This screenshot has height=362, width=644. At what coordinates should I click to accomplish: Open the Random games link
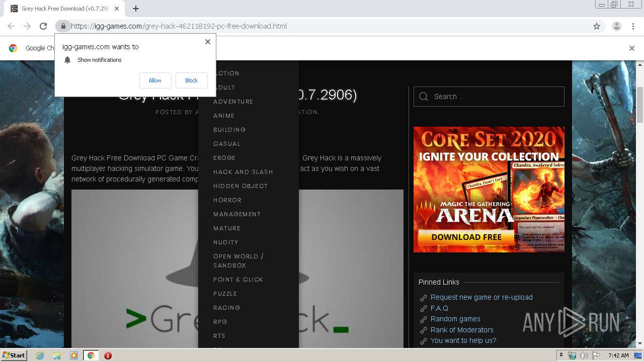[455, 319]
